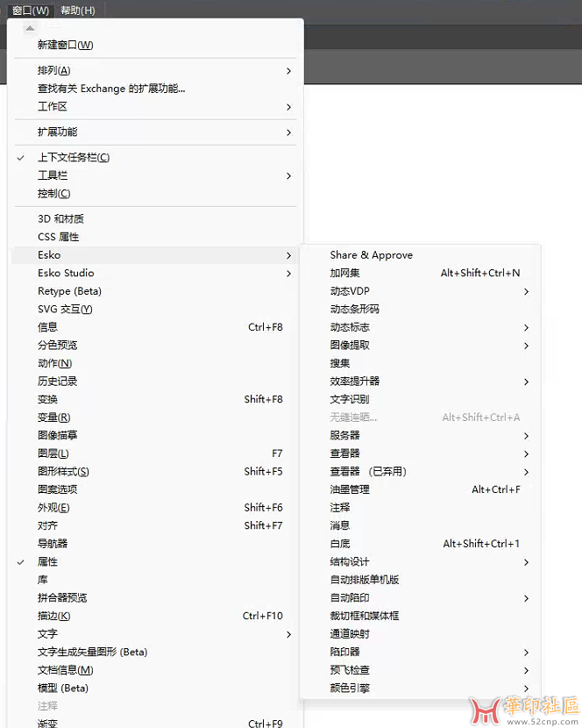582x728 pixels.
Task: Select 搜集 in Esko submenu
Action: [x=420, y=363]
